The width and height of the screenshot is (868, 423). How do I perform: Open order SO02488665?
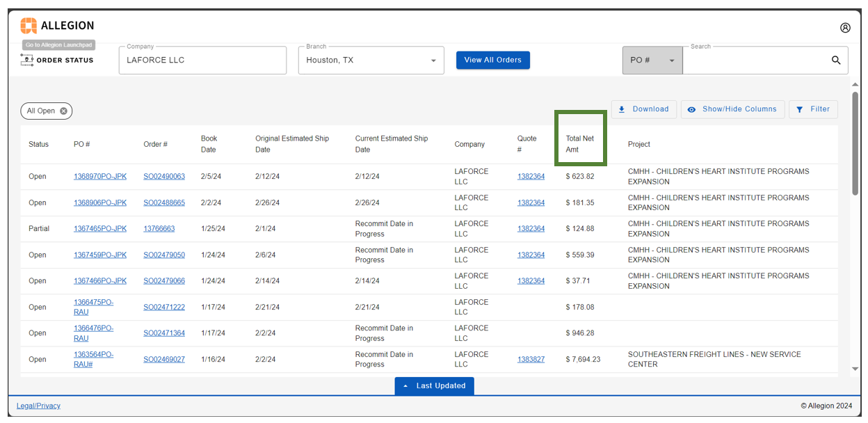[164, 203]
